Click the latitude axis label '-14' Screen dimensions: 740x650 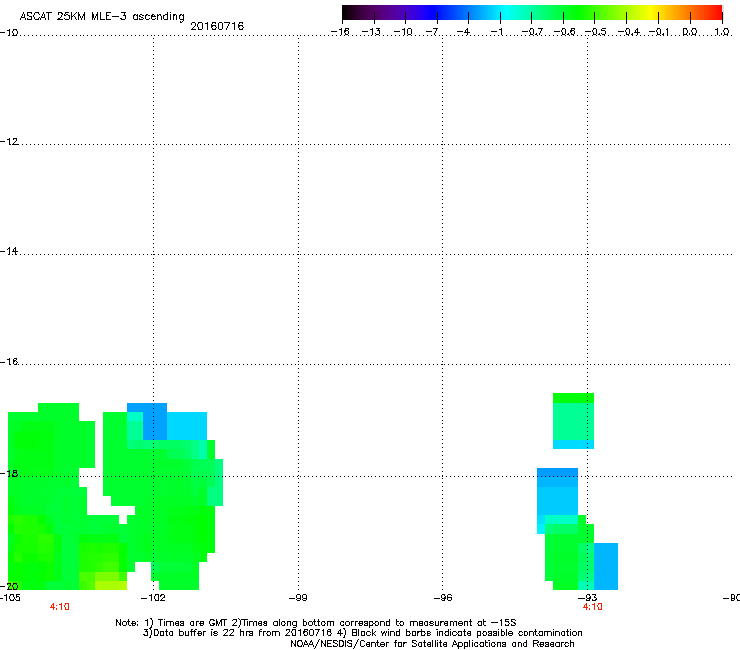point(9,251)
